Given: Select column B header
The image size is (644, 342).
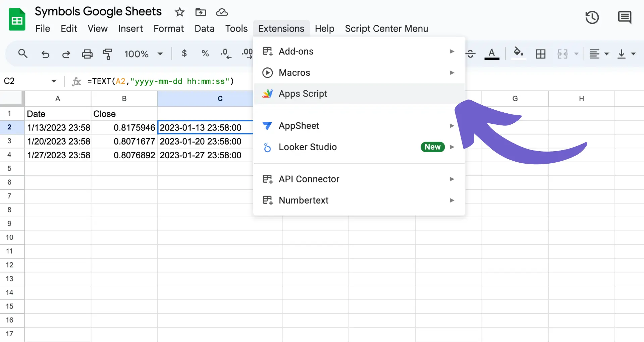Looking at the screenshot, I should tap(124, 99).
